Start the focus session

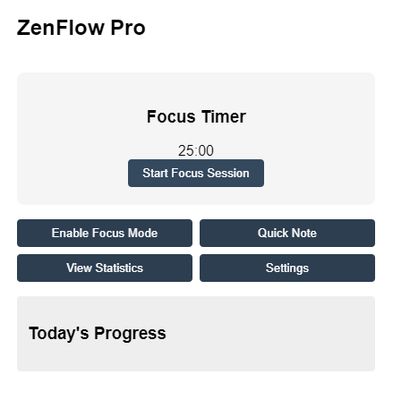(196, 173)
